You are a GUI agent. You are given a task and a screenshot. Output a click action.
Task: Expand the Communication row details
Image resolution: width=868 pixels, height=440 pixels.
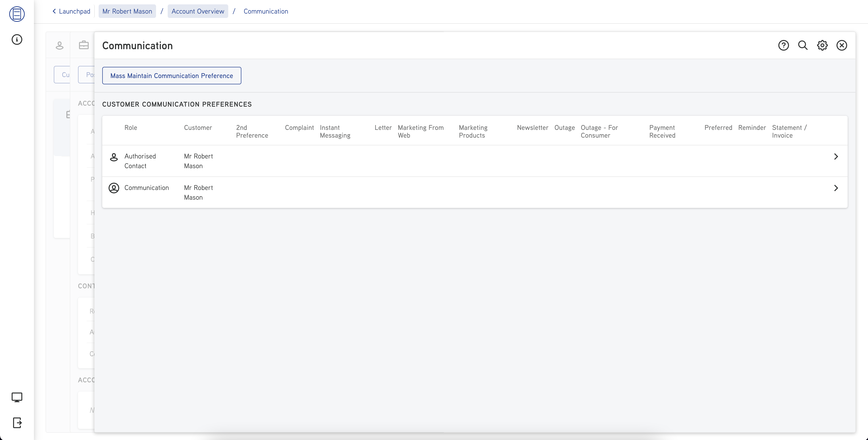click(836, 188)
